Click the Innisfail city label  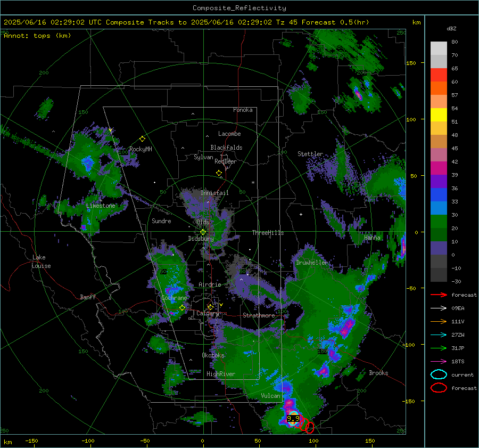[x=214, y=193]
